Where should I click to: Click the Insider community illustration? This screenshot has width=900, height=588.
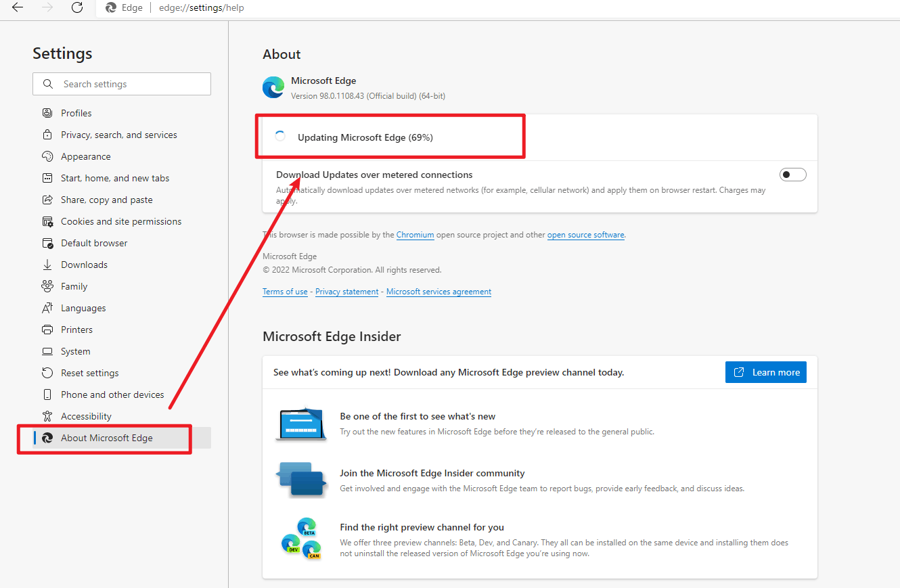coord(301,480)
